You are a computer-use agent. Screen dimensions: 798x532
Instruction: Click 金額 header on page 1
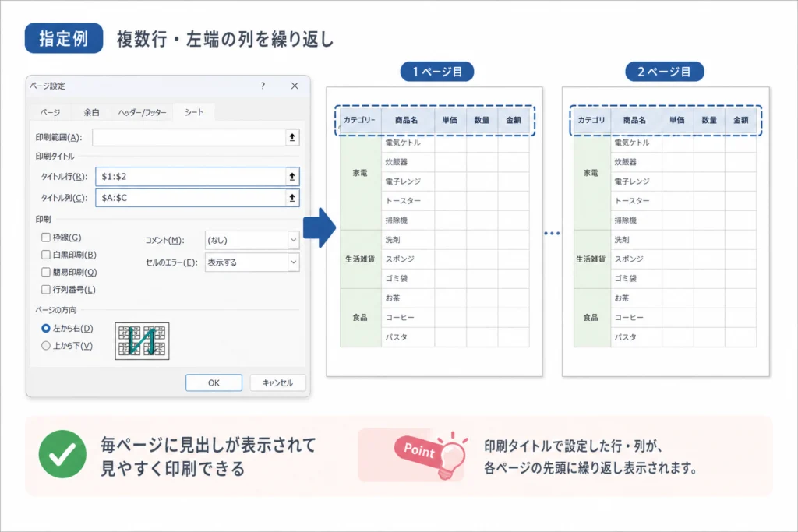click(514, 120)
